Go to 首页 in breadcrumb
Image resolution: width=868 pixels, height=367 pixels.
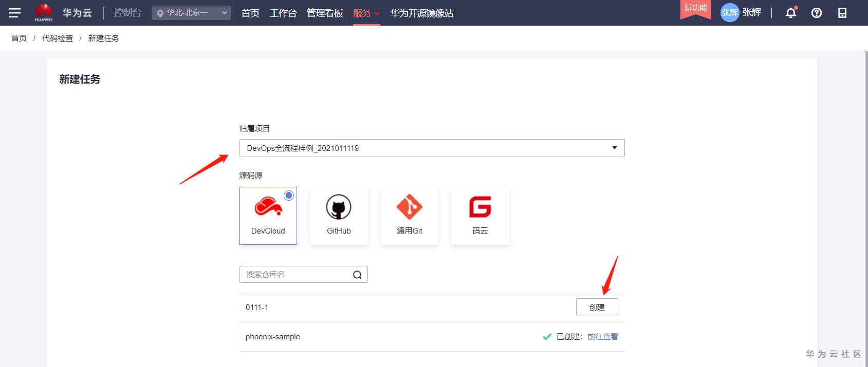[19, 38]
